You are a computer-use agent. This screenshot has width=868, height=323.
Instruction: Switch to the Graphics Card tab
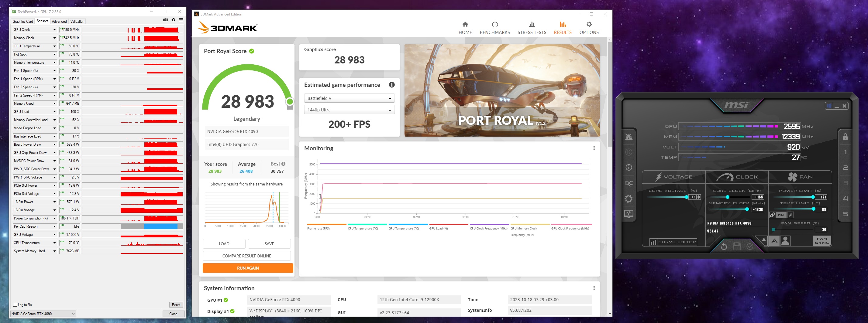[22, 22]
